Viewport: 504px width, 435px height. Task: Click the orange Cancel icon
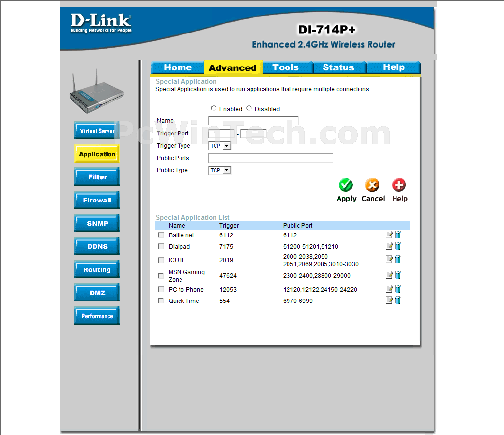coord(372,185)
